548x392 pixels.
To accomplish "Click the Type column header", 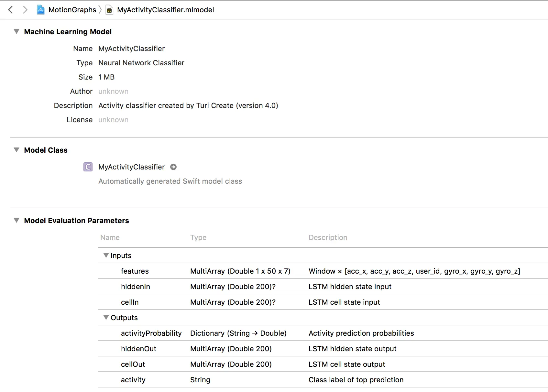I will pyautogui.click(x=198, y=237).
